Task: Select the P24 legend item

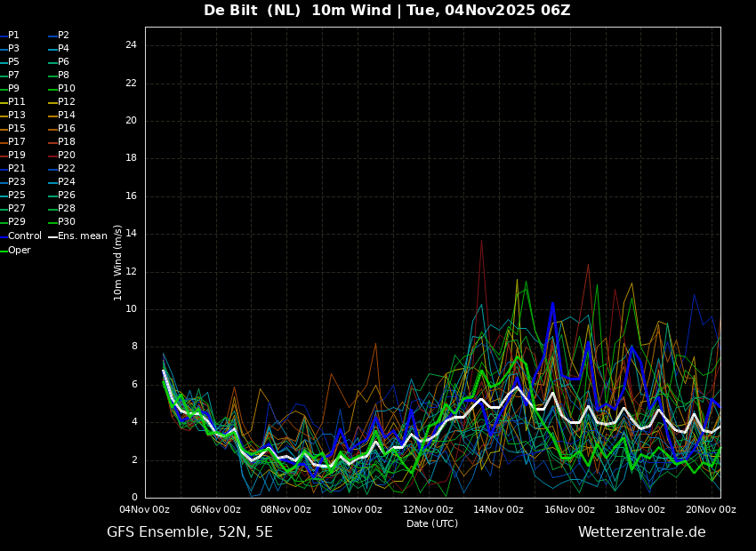Action: (67, 182)
